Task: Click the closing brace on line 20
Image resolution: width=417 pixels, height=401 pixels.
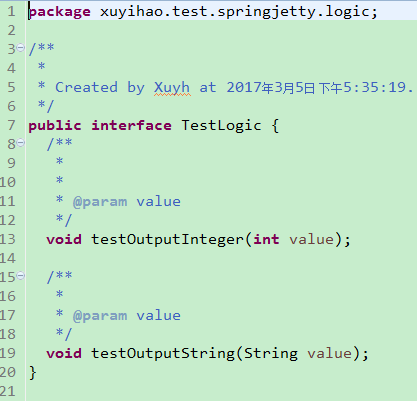Action: point(33,373)
